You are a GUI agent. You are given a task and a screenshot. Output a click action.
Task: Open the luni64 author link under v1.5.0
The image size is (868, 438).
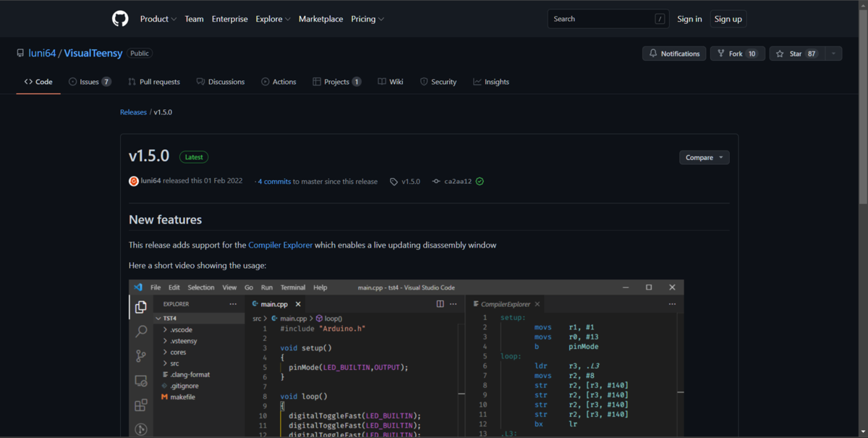click(x=150, y=181)
